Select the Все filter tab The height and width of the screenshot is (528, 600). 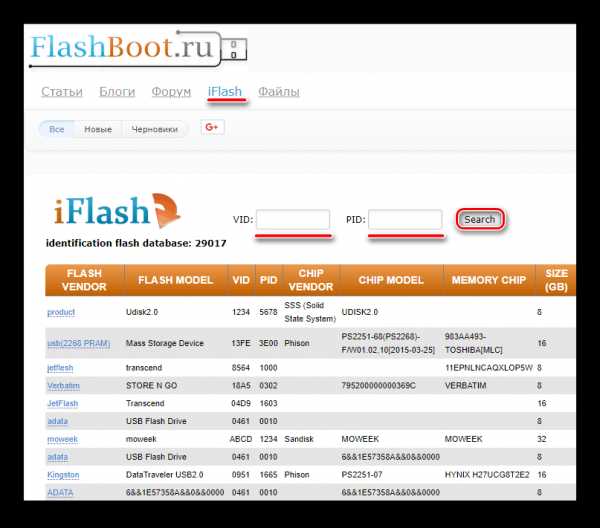point(57,129)
